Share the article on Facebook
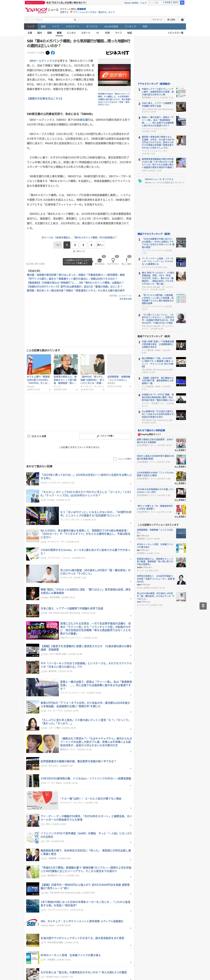The height and width of the screenshot is (980, 210). point(53,53)
